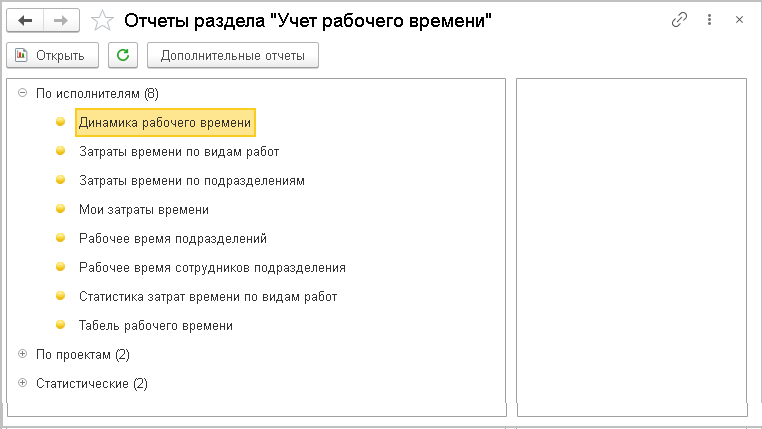Expand the По проектам (2) group
The height and width of the screenshot is (429, 762).
pyautogui.click(x=22, y=354)
